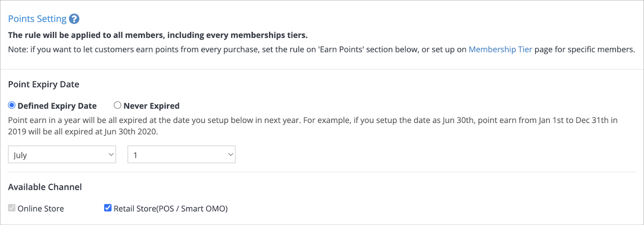Toggle the Online Store checkbox
The image size is (644, 225).
[12, 208]
